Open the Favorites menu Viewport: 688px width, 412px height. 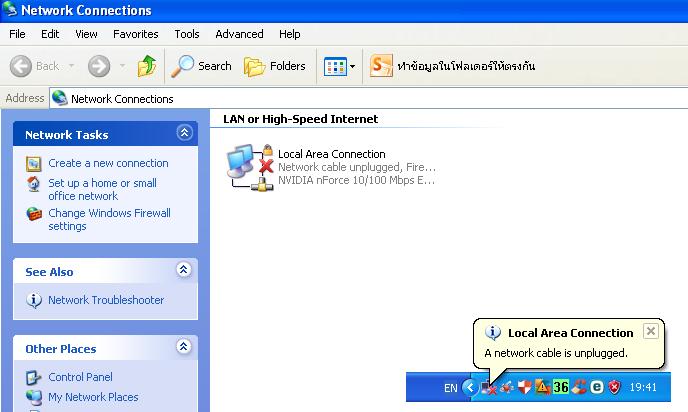click(136, 34)
